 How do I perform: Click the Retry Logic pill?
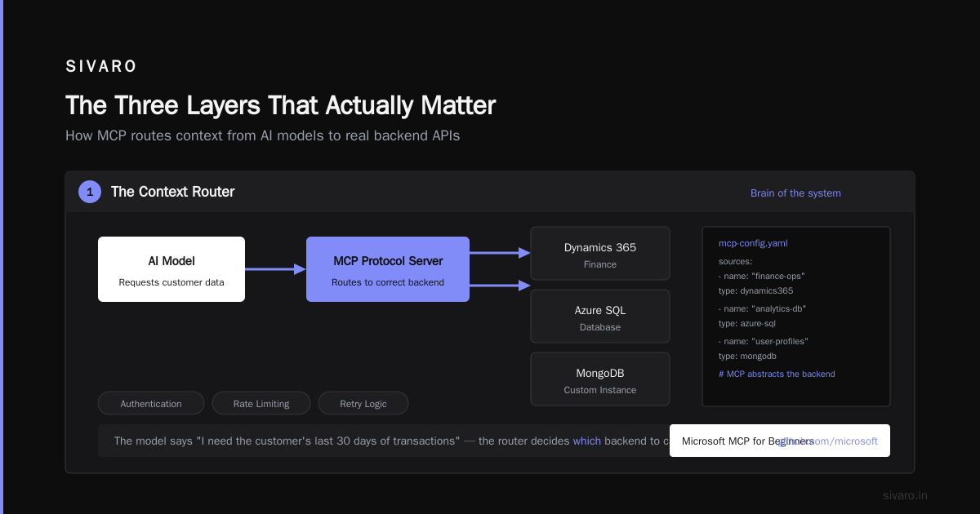coord(363,404)
